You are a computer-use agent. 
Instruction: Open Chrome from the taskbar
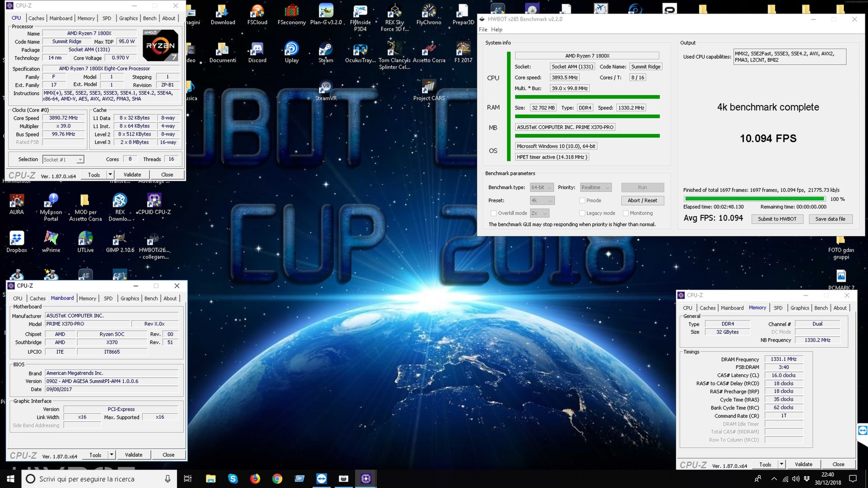[277, 479]
